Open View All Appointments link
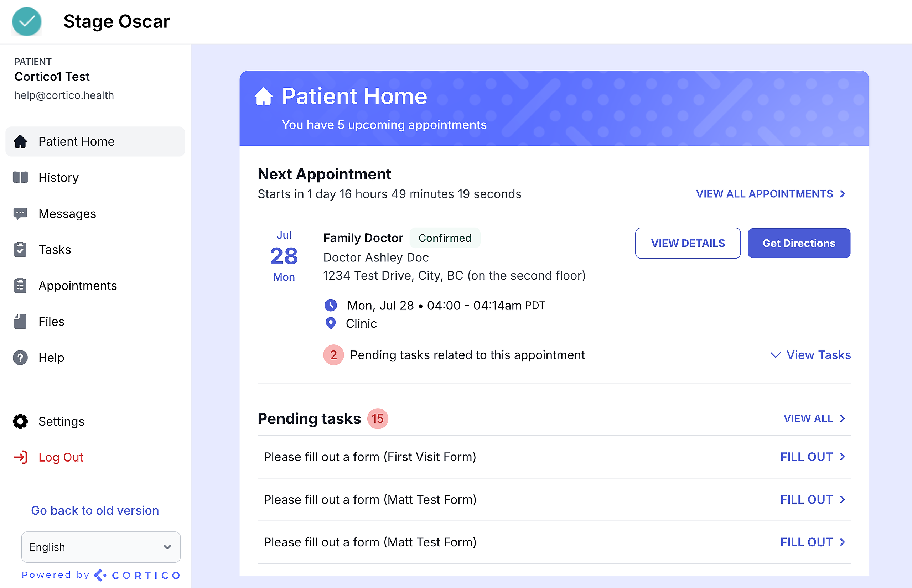Viewport: 912px width, 588px height. tap(770, 194)
